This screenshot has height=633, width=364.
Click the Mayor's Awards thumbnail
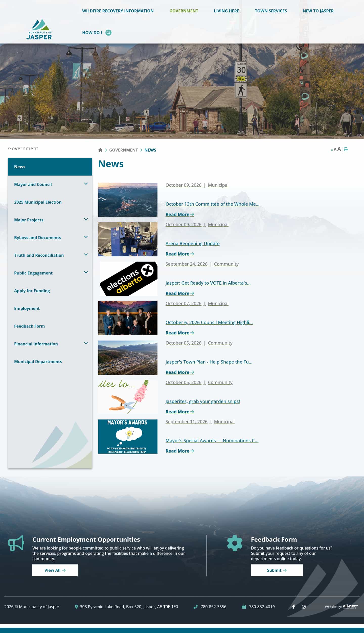click(x=128, y=436)
